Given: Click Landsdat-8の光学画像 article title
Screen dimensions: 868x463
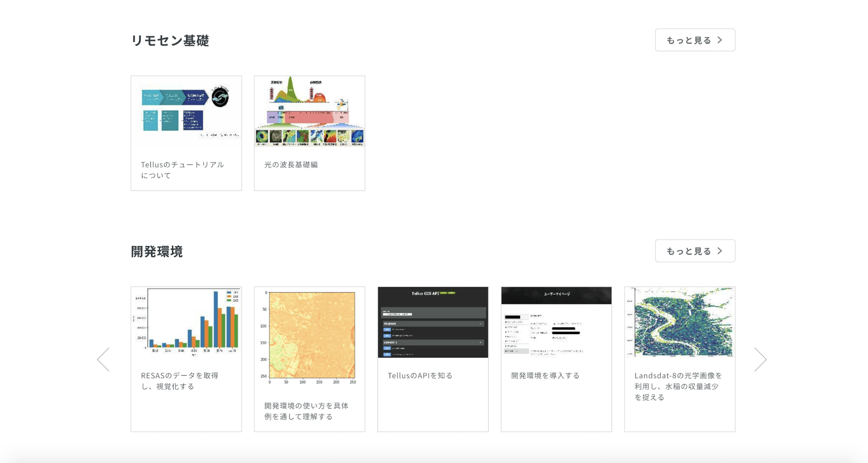Looking at the screenshot, I should click(x=678, y=386).
